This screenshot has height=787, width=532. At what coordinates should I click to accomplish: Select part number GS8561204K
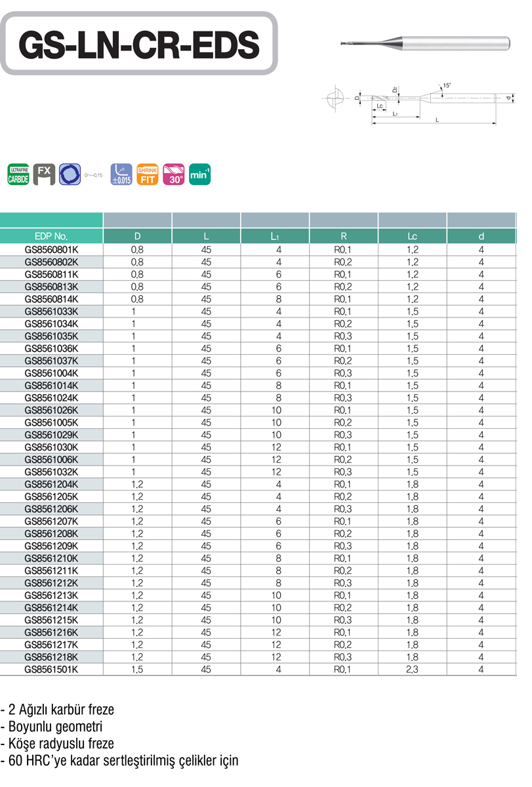point(51,485)
